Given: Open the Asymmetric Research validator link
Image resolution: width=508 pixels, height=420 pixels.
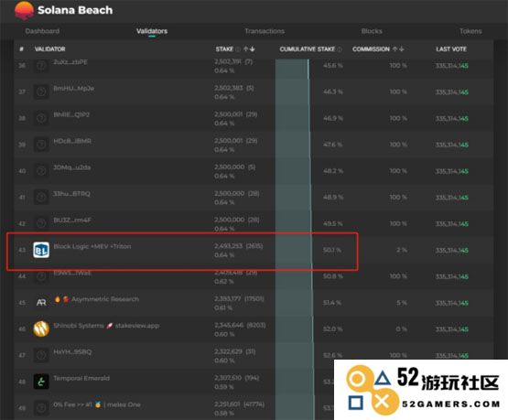Looking at the screenshot, I should (x=105, y=299).
